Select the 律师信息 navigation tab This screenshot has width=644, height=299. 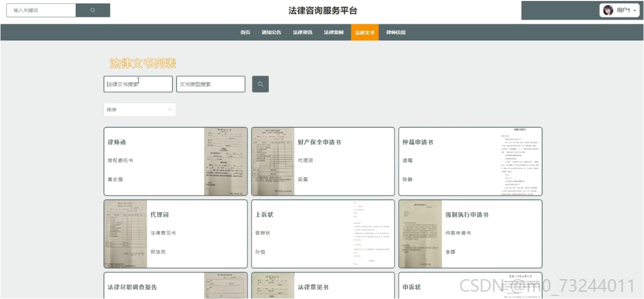(396, 33)
